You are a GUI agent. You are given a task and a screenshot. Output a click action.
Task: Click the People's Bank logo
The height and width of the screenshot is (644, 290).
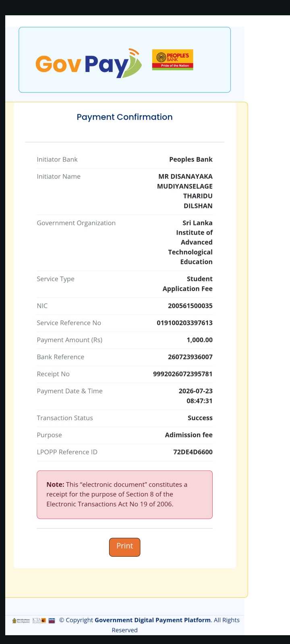coord(172,60)
